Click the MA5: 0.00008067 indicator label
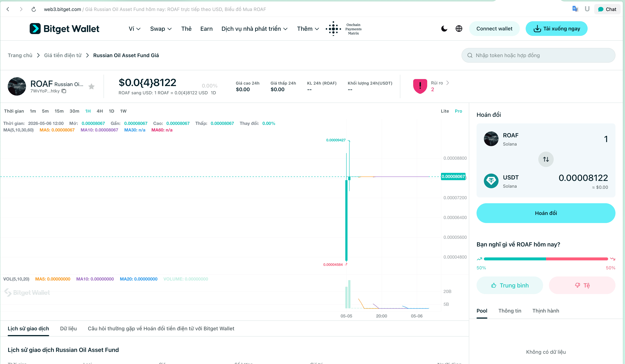This screenshot has height=364, width=625. point(57,130)
